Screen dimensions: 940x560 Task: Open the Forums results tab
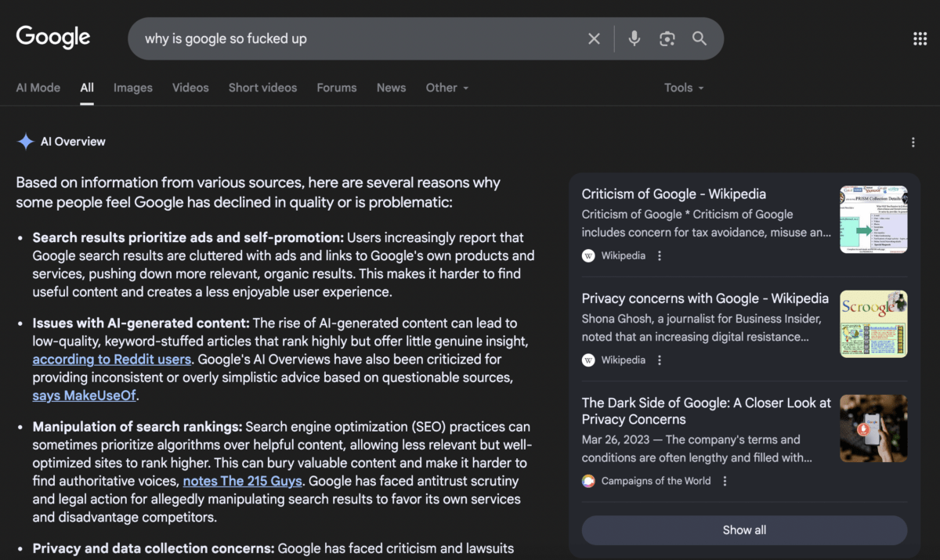tap(336, 88)
